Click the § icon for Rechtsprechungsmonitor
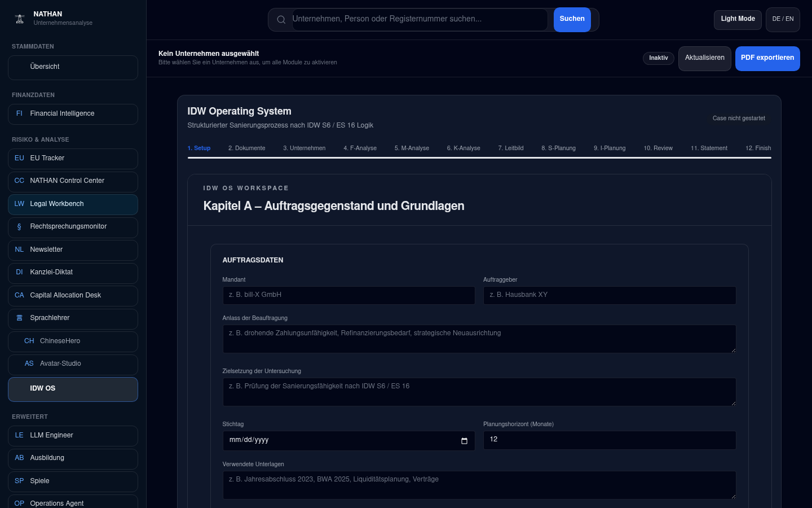Screen dimensions: 812x508 tap(19, 226)
